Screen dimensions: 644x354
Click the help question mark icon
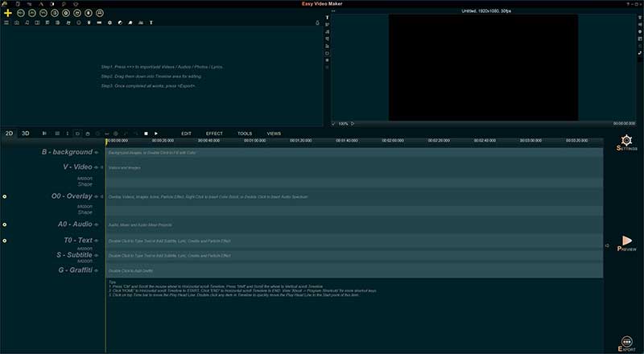tap(628, 4)
